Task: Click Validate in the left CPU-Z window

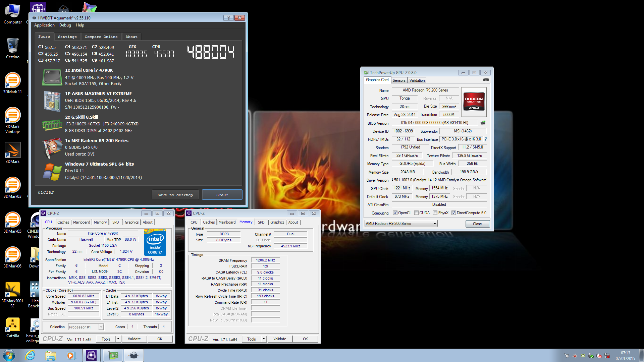Action: pos(134,339)
